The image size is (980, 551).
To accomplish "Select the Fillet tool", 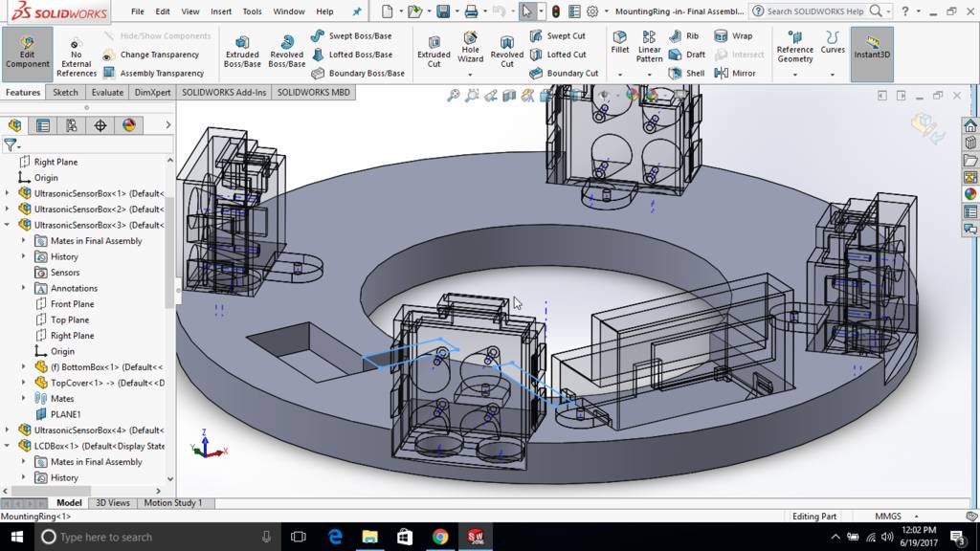I will [x=619, y=43].
